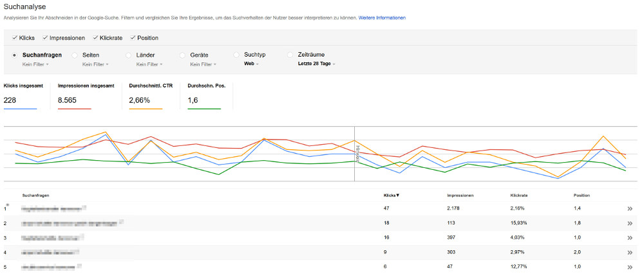Expand row 5 via double-chevron icon
644x274 pixels.
pos(630,266)
